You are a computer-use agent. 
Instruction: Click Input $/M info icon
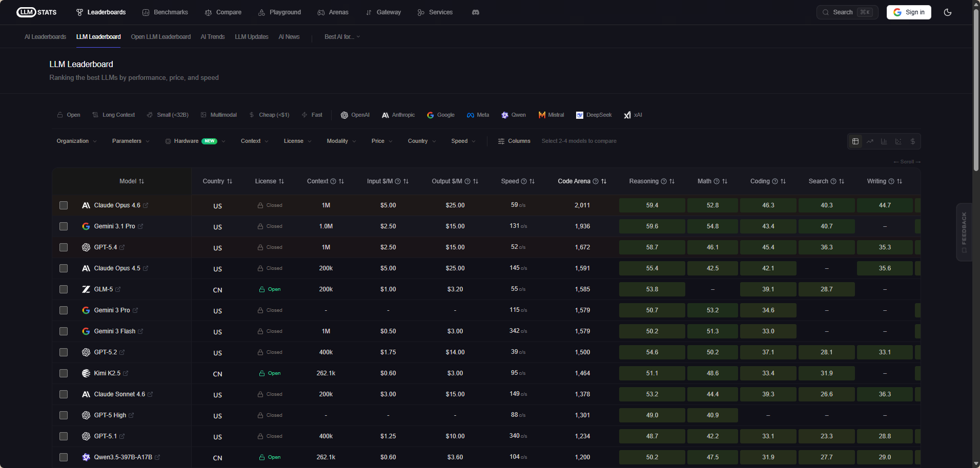[x=398, y=181]
